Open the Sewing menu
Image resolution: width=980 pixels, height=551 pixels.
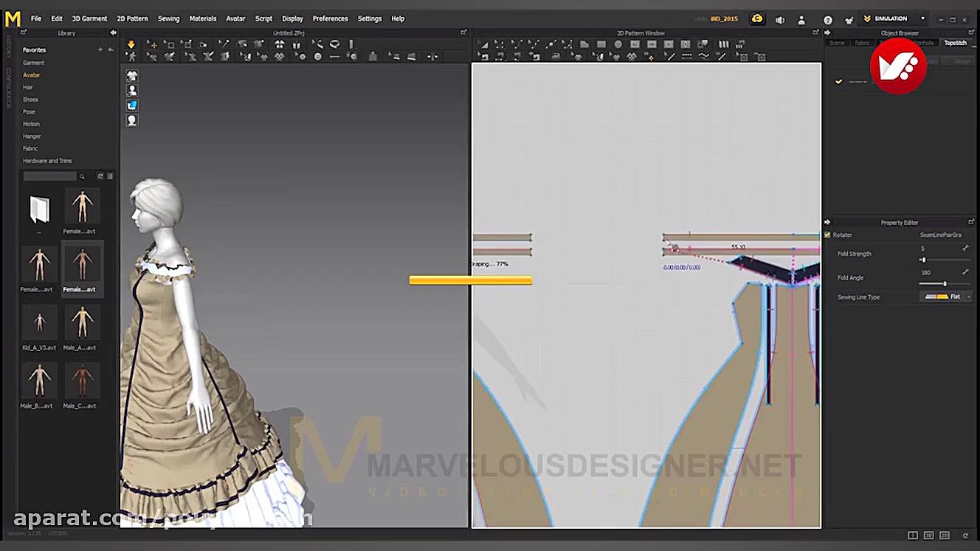pos(168,18)
